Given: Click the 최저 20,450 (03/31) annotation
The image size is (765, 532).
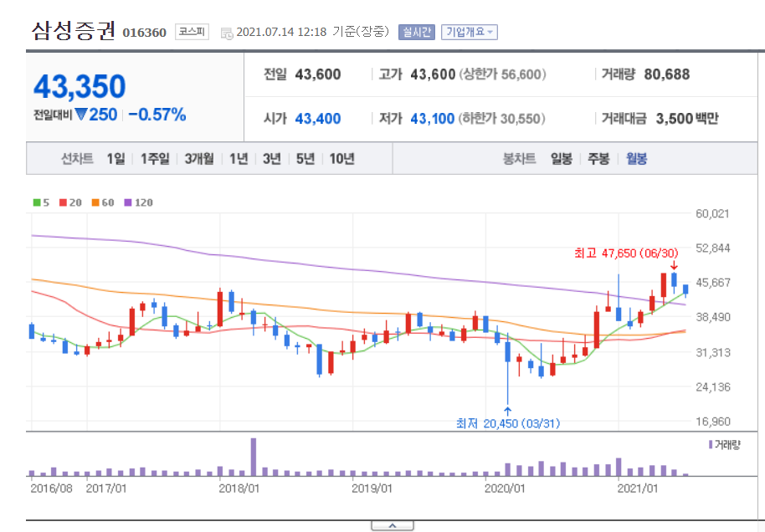Looking at the screenshot, I should click(x=507, y=423).
